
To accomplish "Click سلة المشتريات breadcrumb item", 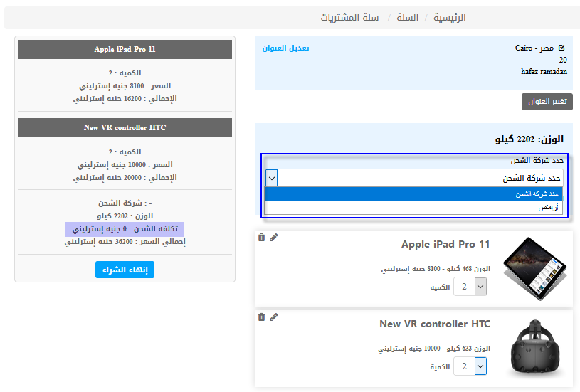I will [349, 17].
